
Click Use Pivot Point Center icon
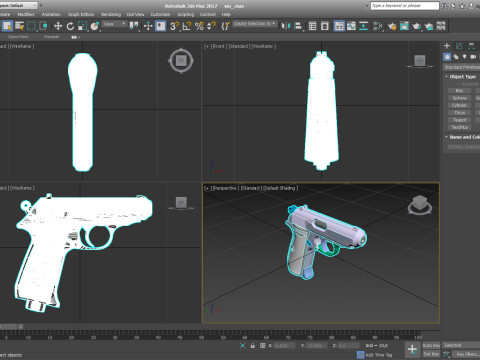[x=134, y=26]
